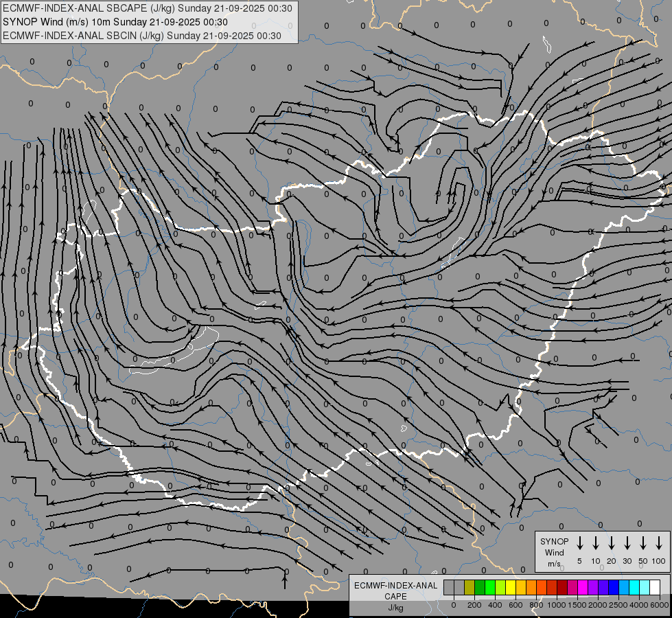Viewport: 672px width, 618px height.
Task: Pick the pale cyan swatch right of 4000
Action: [x=644, y=588]
